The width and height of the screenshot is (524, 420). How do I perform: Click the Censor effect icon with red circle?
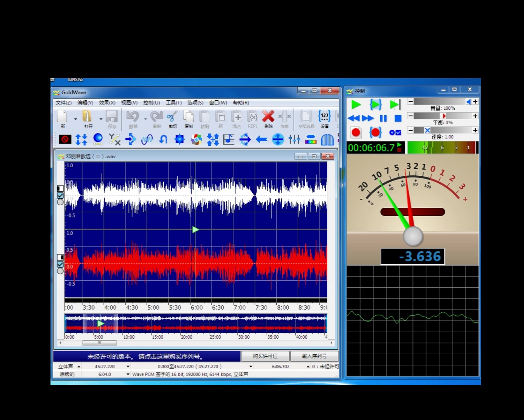[x=65, y=139]
